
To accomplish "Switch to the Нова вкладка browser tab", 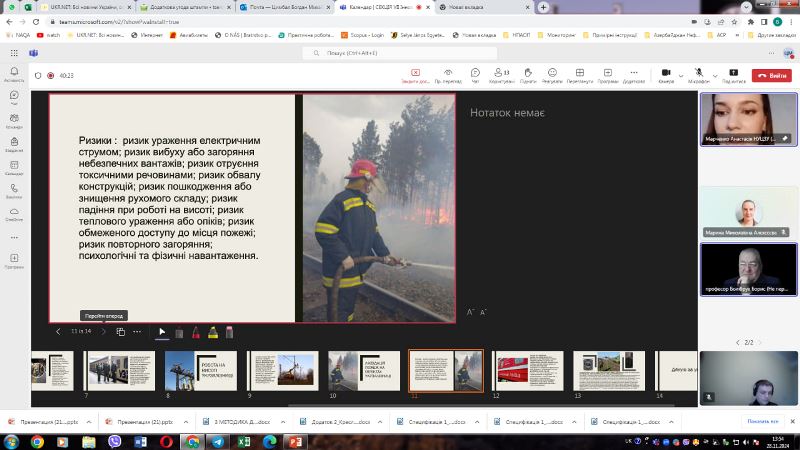I will 484,7.
